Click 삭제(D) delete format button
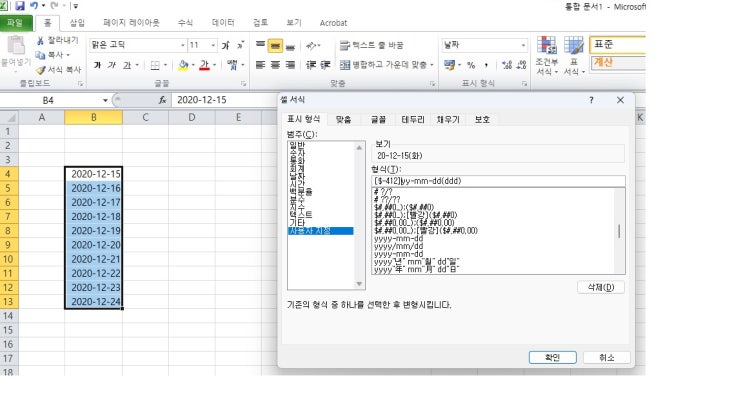This screenshot has width=743, height=418. coord(601,287)
